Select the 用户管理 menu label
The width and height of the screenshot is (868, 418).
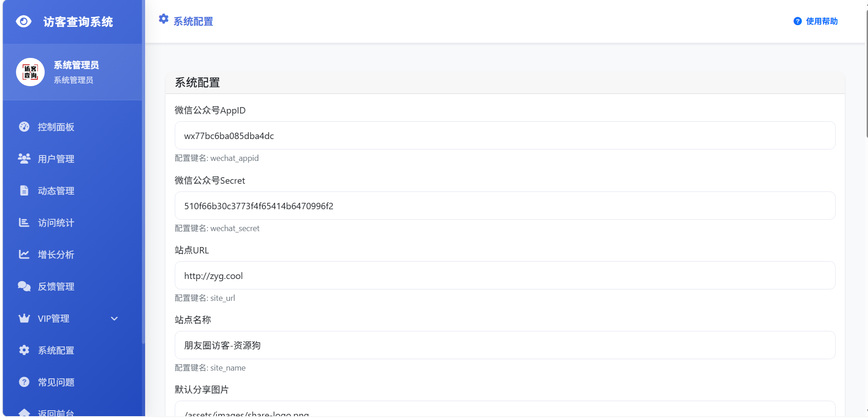click(x=56, y=159)
